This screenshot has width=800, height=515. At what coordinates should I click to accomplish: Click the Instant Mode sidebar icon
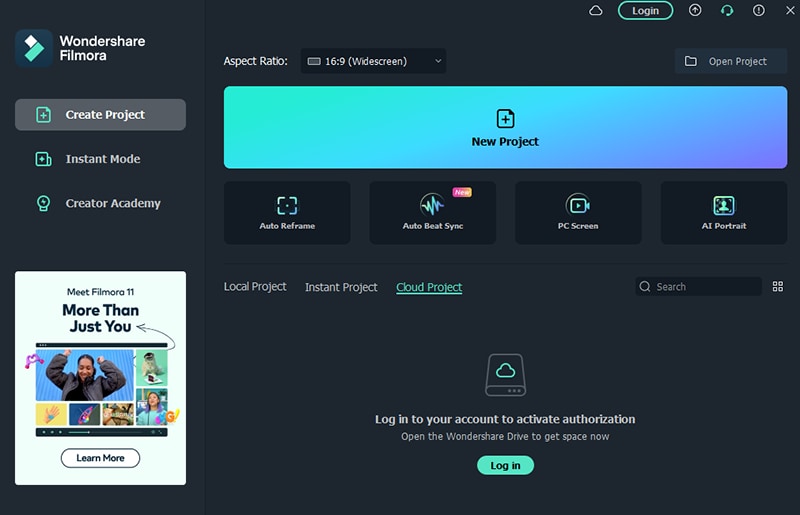pyautogui.click(x=43, y=159)
